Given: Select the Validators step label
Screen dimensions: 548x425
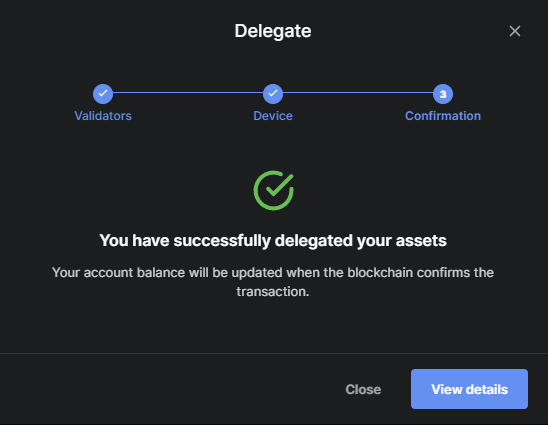Looking at the screenshot, I should [x=103, y=116].
